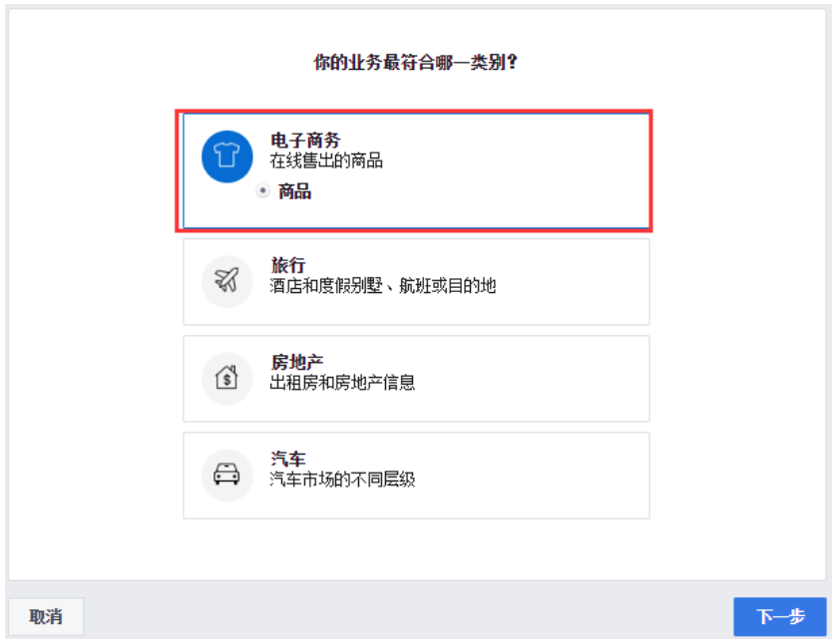The height and width of the screenshot is (644, 840).
Task: Click the blue T-shirt e-commerce icon
Action: 226,157
